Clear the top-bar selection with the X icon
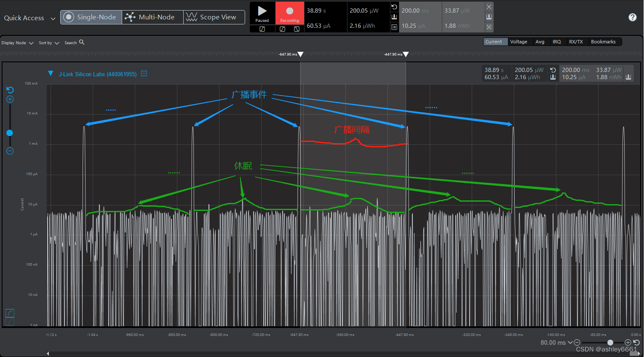Viewport: 644px width, 357px height. [x=489, y=7]
